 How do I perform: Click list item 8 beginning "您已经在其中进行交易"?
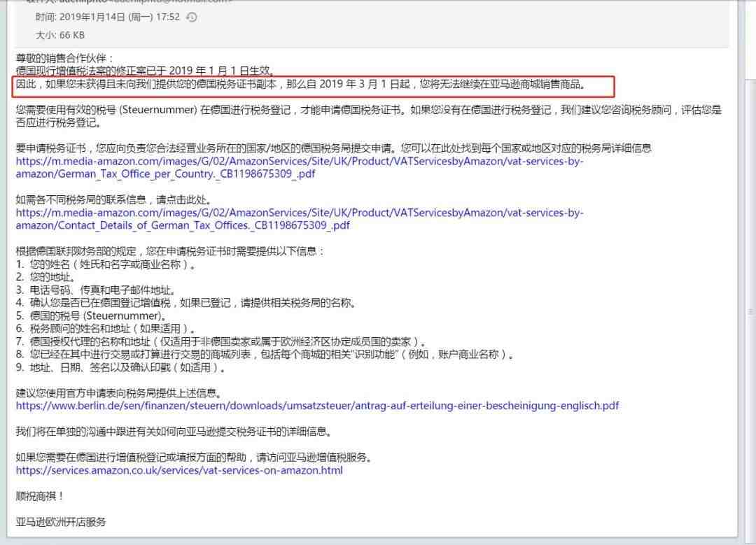coord(265,355)
